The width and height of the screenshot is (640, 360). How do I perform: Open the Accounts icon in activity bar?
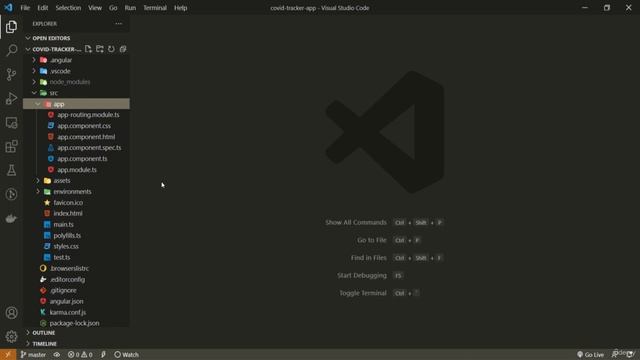point(11,313)
